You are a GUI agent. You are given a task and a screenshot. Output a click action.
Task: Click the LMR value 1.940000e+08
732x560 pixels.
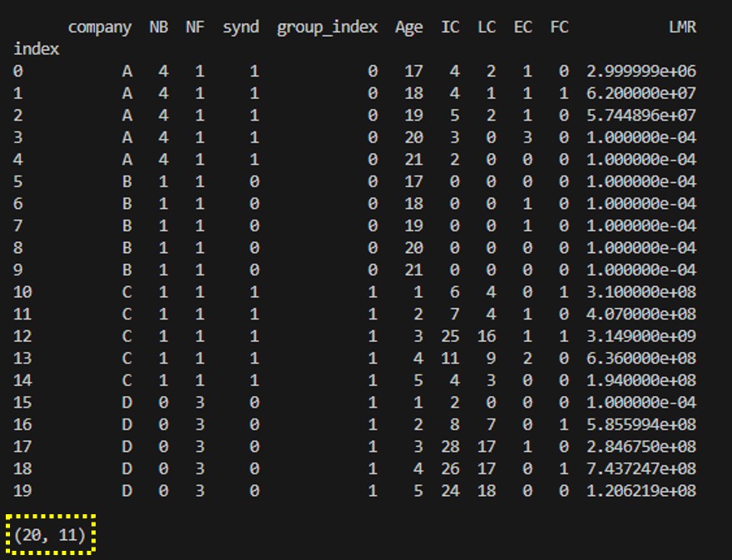[641, 380]
